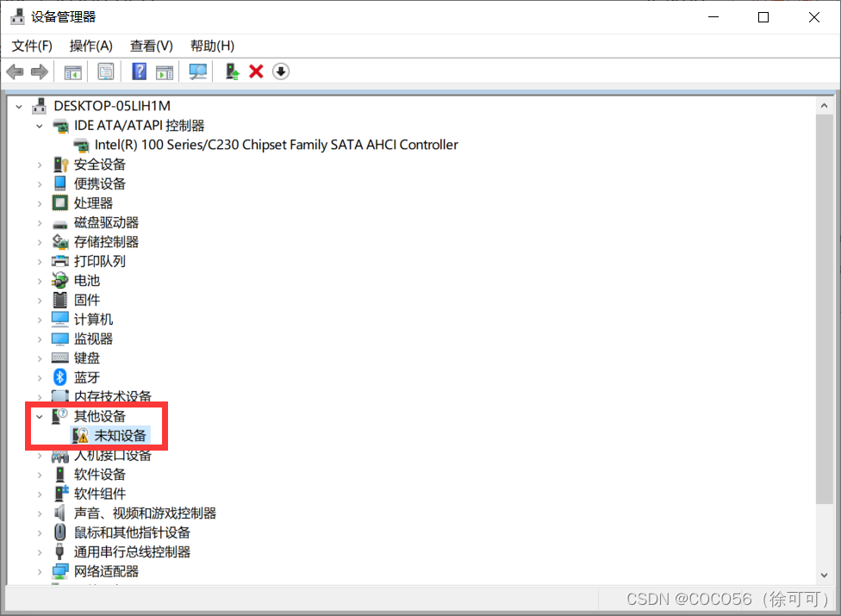Click Scan for hardware changes monitor icon

198,72
